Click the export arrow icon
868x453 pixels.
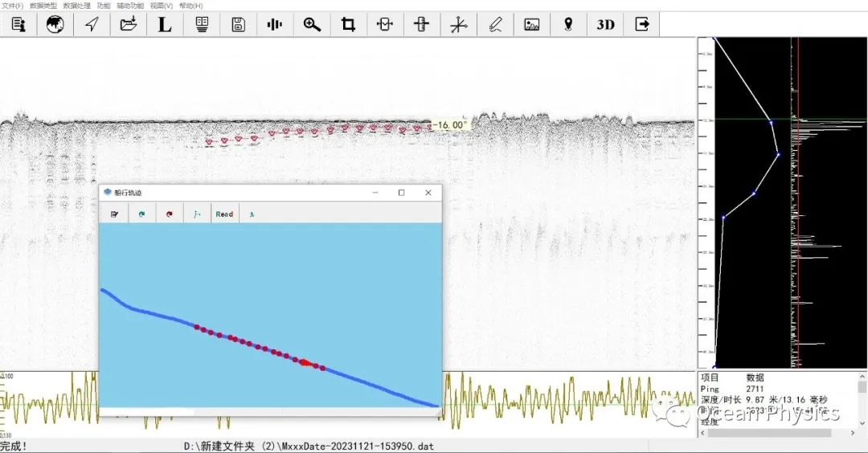point(641,24)
